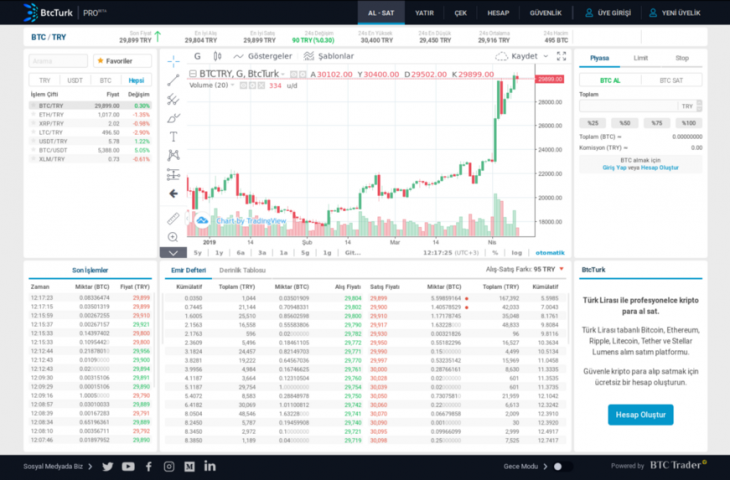Open BtcTurk Instagram profile
This screenshot has height=480, width=730.
(169, 466)
